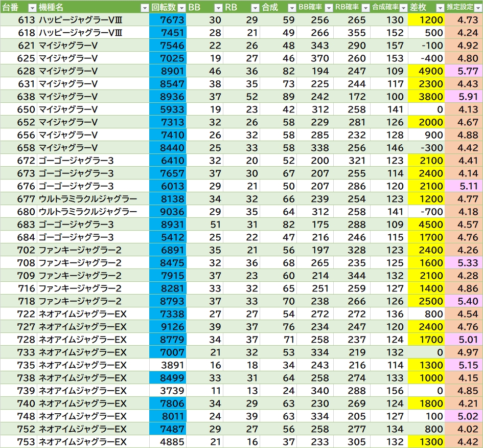Click the blue 回転数 cell showing 9126
The image size is (483, 448).
(168, 327)
